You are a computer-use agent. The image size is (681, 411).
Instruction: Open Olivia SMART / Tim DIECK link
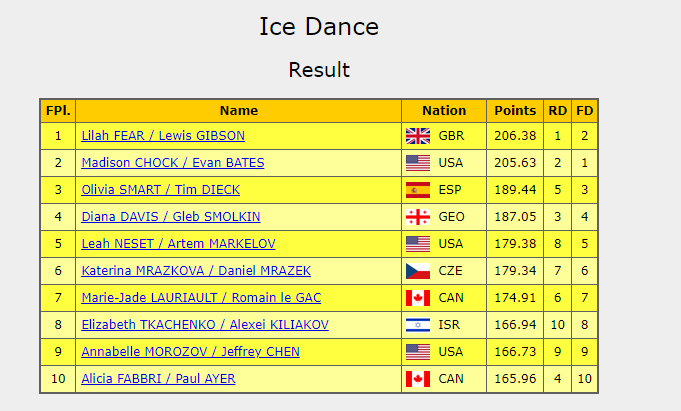161,190
